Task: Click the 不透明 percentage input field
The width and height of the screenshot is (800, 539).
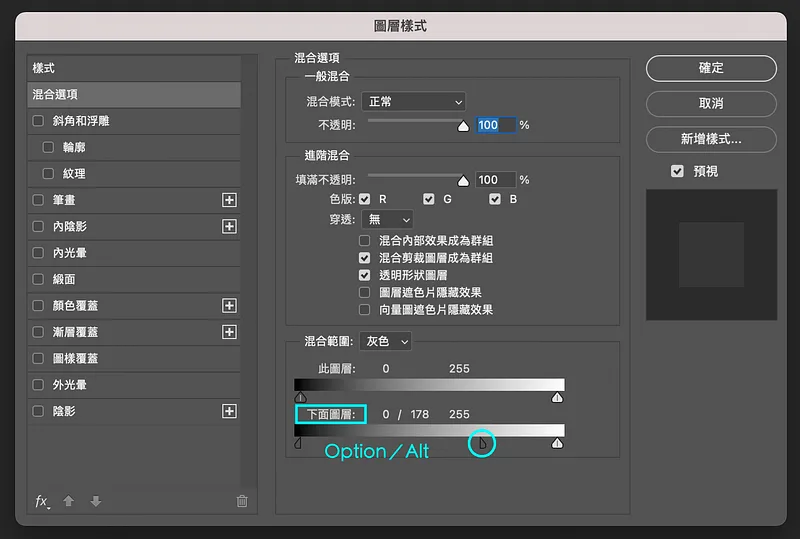Action: click(495, 125)
